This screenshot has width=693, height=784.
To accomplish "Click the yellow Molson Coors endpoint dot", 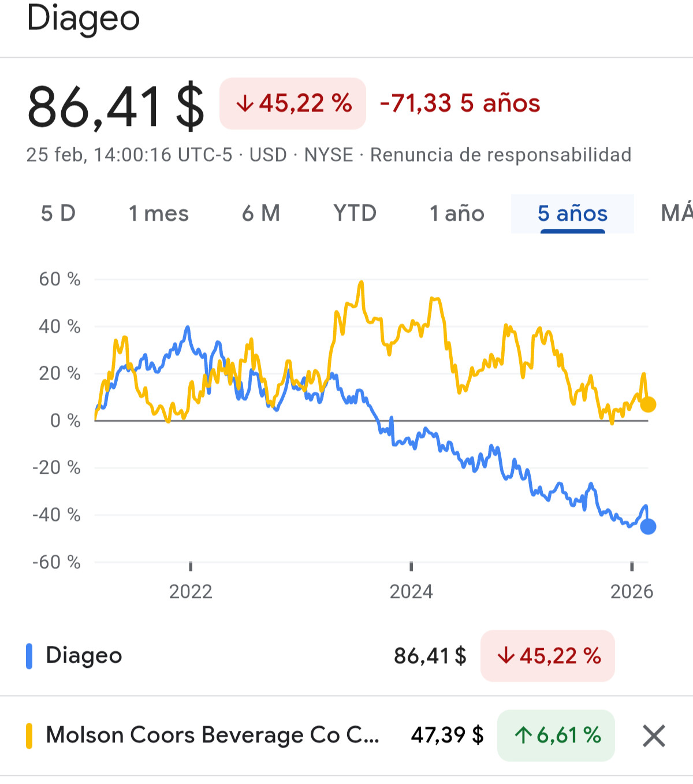I will [648, 404].
